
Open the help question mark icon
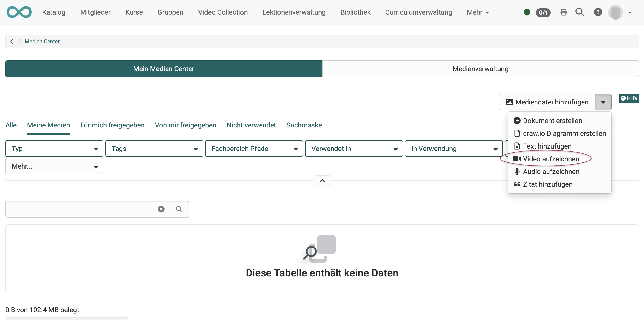[x=598, y=12]
